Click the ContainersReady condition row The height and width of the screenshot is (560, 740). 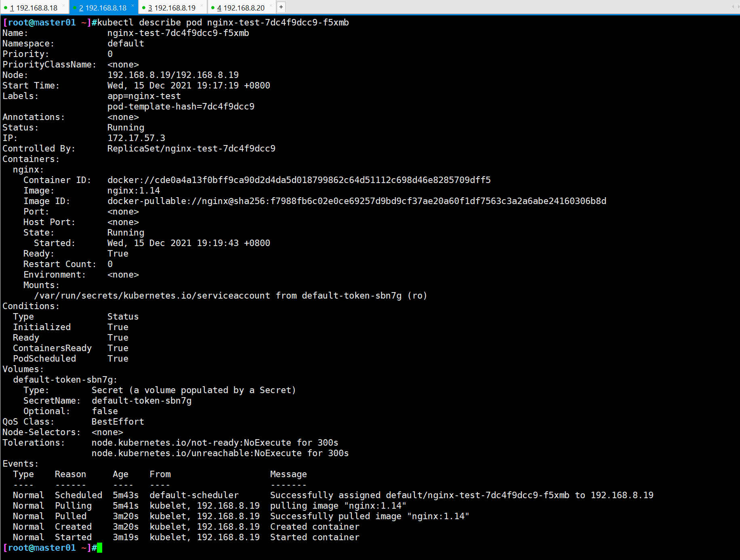(x=71, y=348)
